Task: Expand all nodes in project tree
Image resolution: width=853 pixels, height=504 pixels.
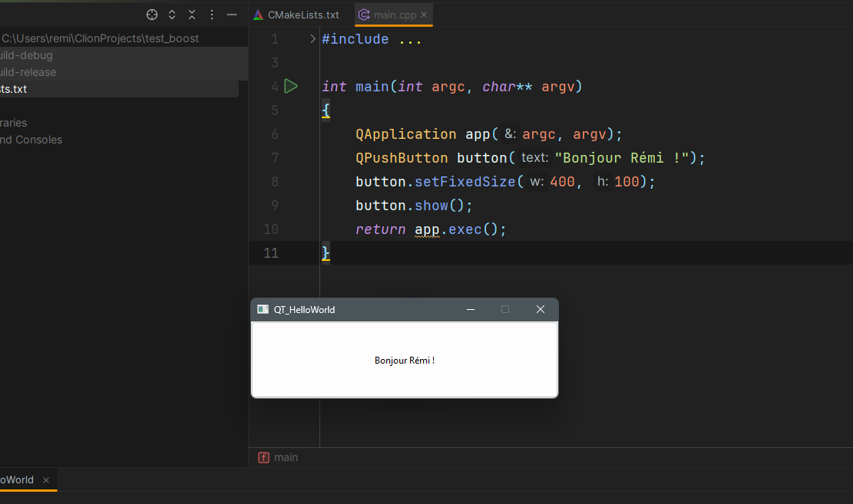Action: (172, 15)
